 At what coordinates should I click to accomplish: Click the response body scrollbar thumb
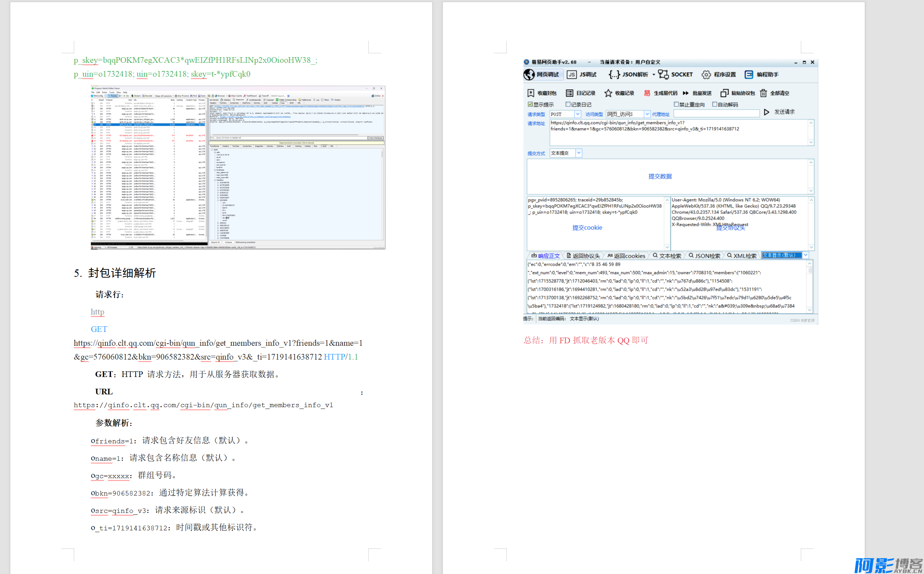pos(810,270)
